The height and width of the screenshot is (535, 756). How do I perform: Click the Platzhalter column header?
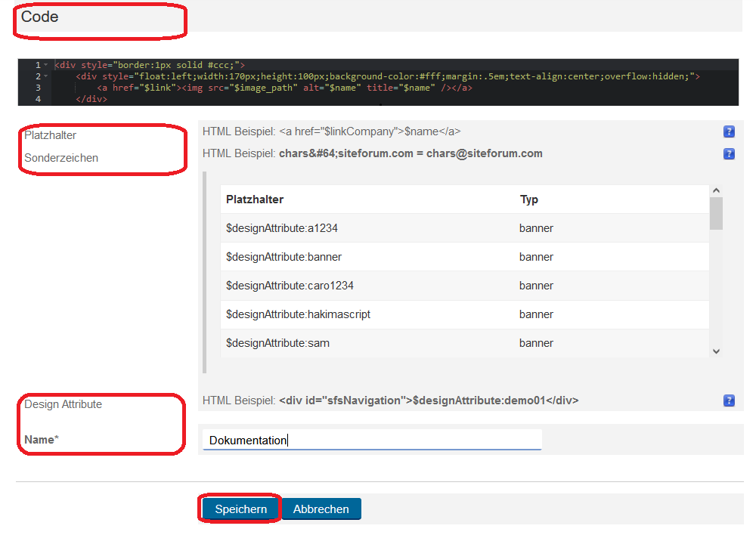255,199
